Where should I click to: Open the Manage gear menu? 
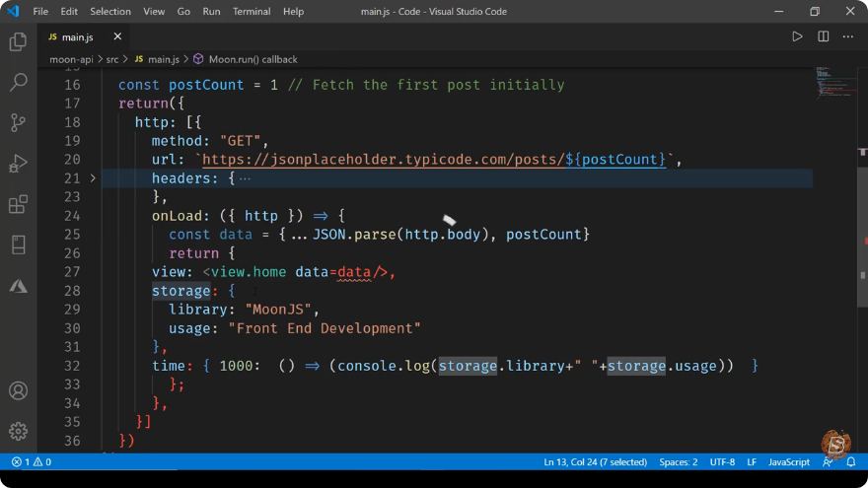(18, 431)
